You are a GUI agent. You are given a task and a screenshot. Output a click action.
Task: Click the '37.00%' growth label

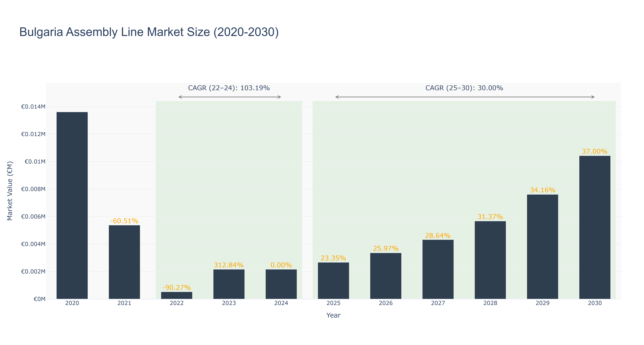pyautogui.click(x=595, y=151)
